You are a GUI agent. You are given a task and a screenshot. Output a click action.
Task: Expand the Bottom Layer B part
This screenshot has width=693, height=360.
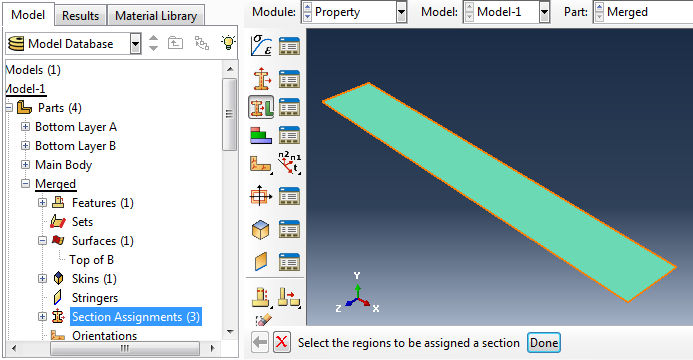(25, 146)
